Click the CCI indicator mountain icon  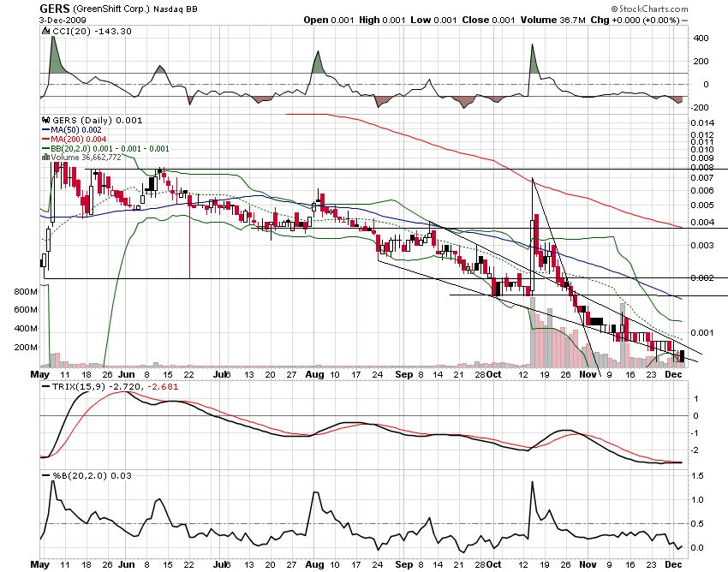tap(45, 31)
